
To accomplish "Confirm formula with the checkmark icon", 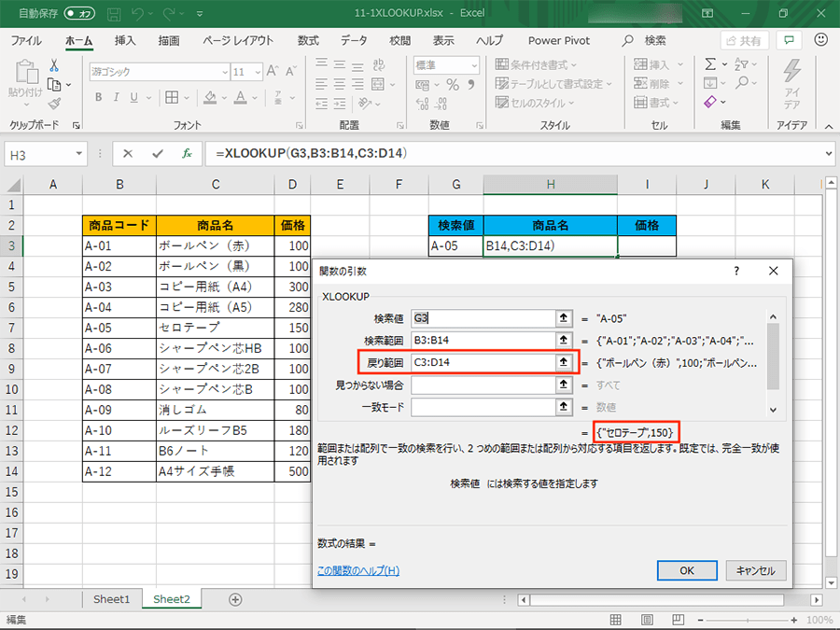I will [157, 153].
